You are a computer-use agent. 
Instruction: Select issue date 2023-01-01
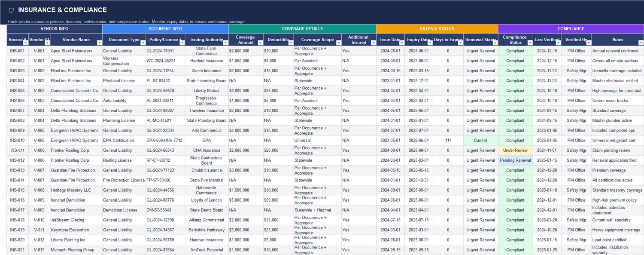[390, 81]
